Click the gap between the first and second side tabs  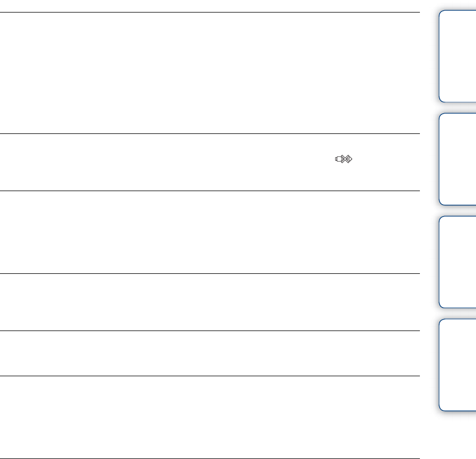tap(456, 108)
